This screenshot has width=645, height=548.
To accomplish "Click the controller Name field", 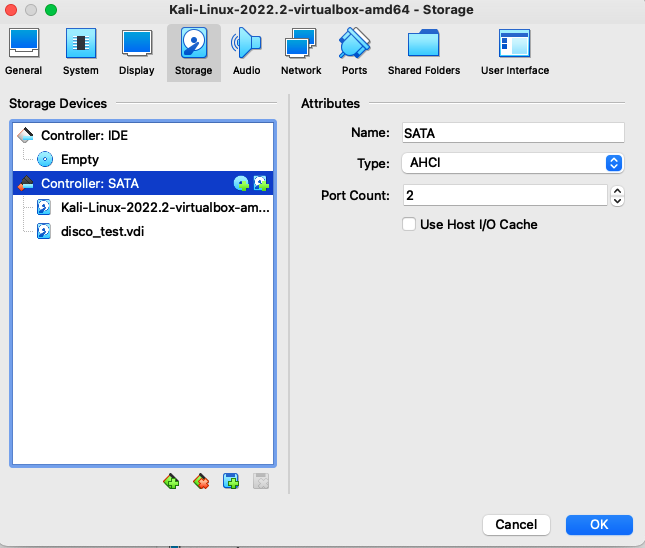I will pyautogui.click(x=513, y=133).
